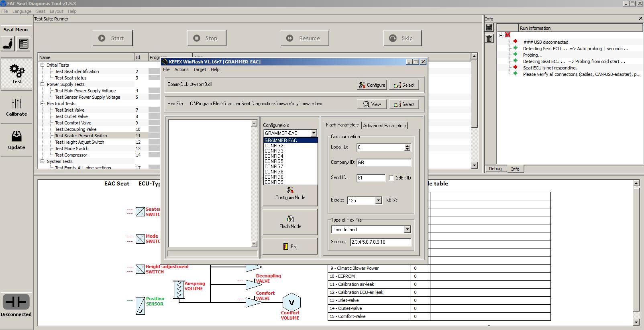Click the Resume button
This screenshot has height=330, width=644.
click(x=305, y=38)
